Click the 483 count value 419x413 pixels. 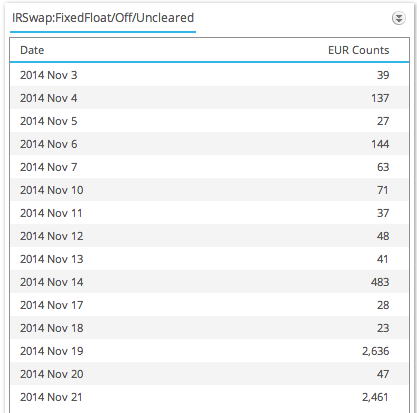(380, 282)
